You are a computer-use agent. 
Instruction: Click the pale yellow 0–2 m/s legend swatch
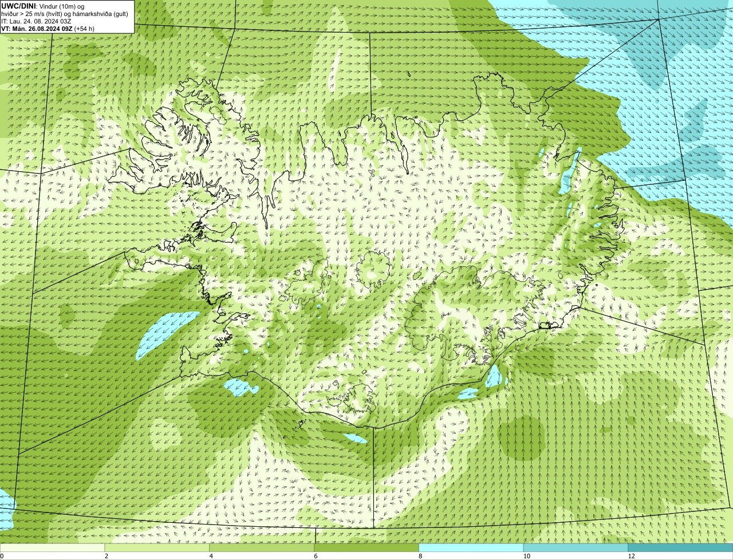52,547
